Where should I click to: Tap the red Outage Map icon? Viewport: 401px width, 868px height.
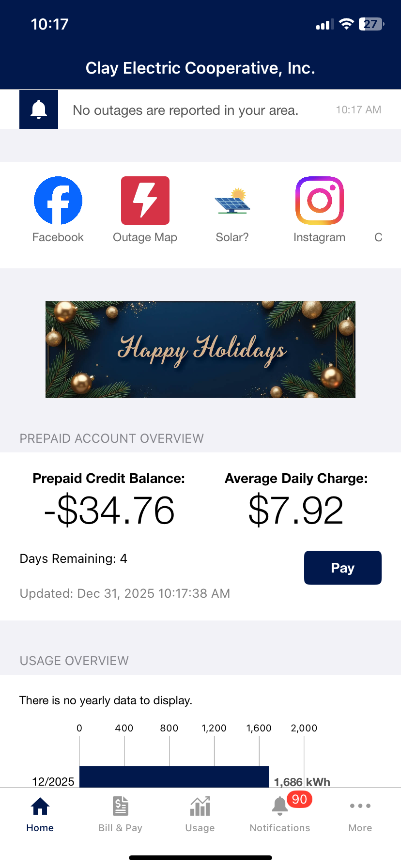click(x=145, y=201)
